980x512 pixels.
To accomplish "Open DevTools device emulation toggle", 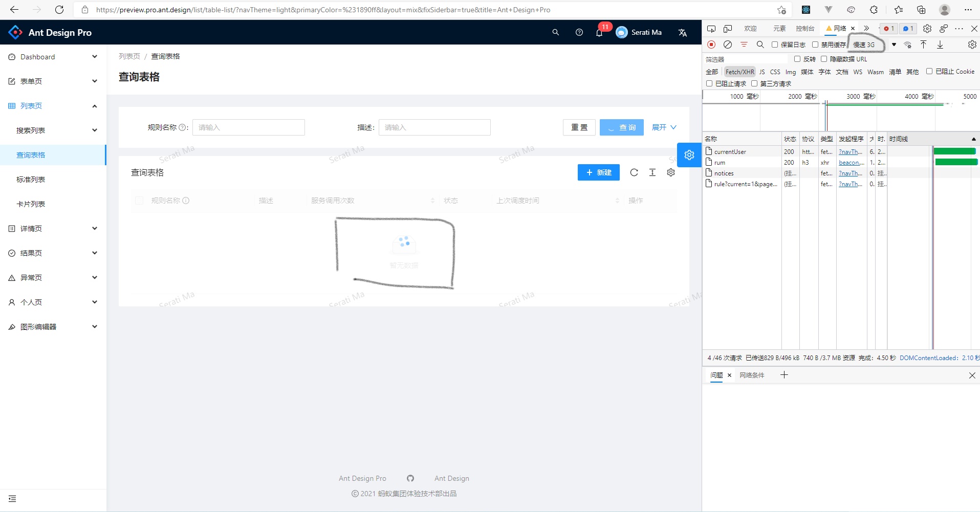I will [x=728, y=28].
